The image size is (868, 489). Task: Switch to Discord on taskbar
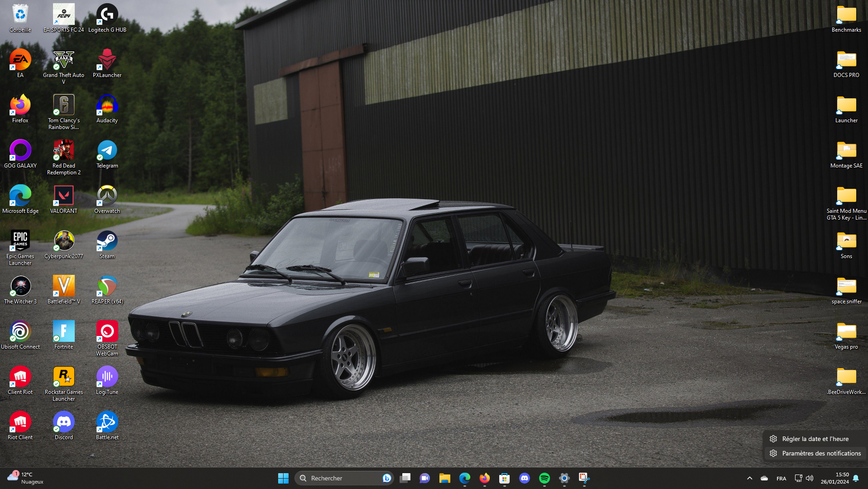point(524,478)
